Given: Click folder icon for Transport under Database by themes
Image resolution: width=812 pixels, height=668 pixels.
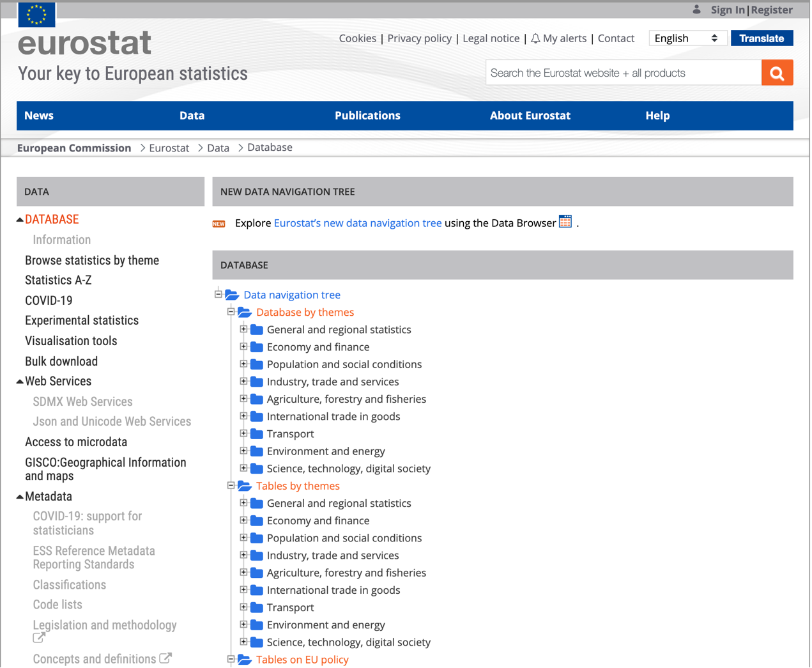Looking at the screenshot, I should [x=257, y=433].
